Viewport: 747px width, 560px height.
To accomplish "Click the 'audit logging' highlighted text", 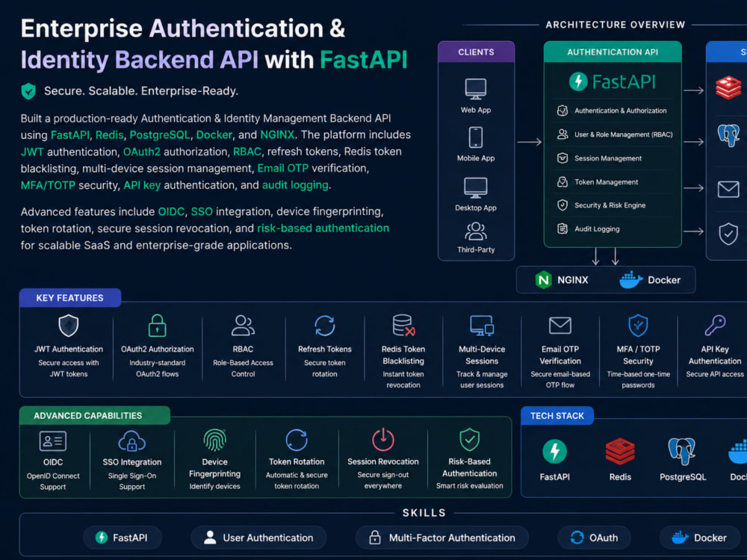I will click(295, 184).
